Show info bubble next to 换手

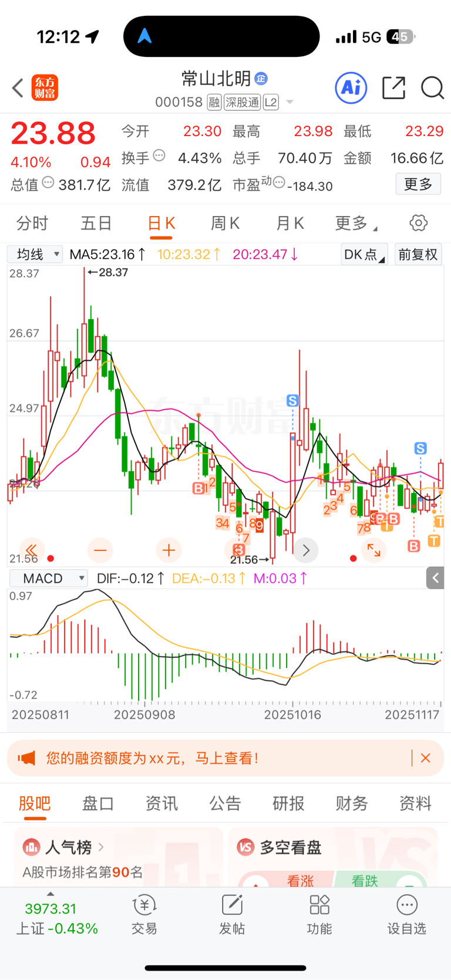click(x=159, y=156)
